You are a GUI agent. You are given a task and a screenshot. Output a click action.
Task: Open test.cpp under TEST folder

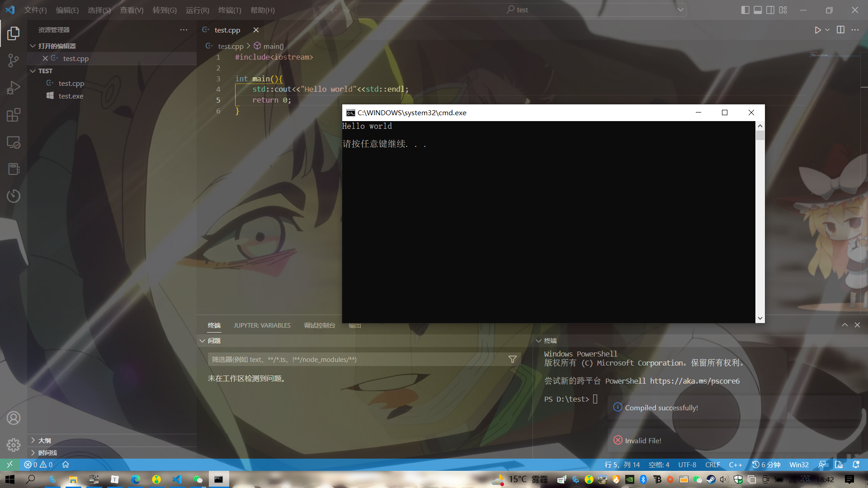click(x=112, y=83)
